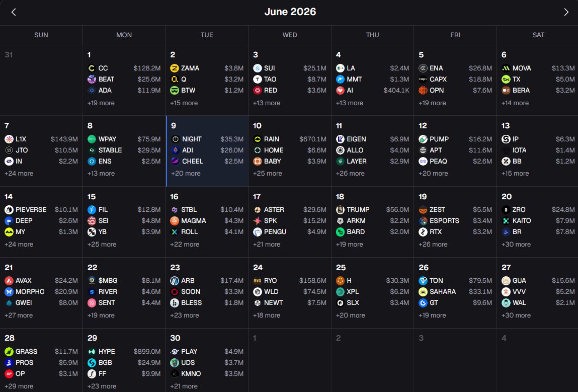Image resolution: width=578 pixels, height=392 pixels.
Task: Click the ARB token icon on June 23
Action: pyautogui.click(x=175, y=281)
